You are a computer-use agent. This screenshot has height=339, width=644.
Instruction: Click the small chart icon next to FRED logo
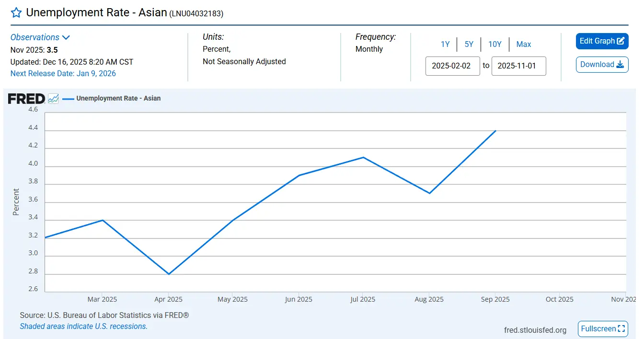click(53, 99)
